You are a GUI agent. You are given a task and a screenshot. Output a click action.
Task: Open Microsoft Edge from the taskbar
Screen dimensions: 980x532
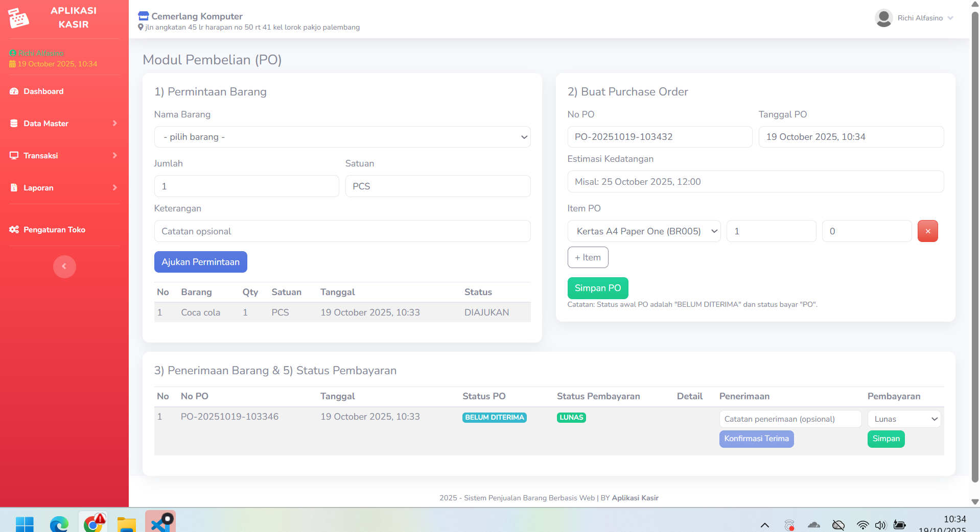pos(59,524)
